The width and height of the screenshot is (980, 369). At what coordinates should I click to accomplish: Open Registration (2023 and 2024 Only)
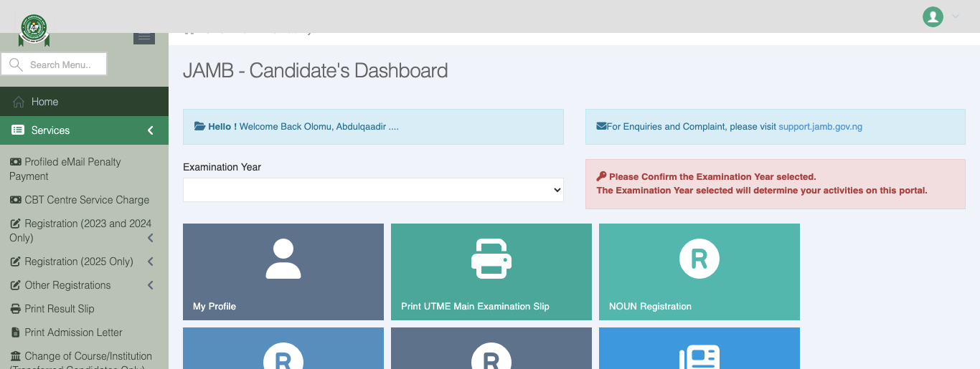(x=80, y=231)
